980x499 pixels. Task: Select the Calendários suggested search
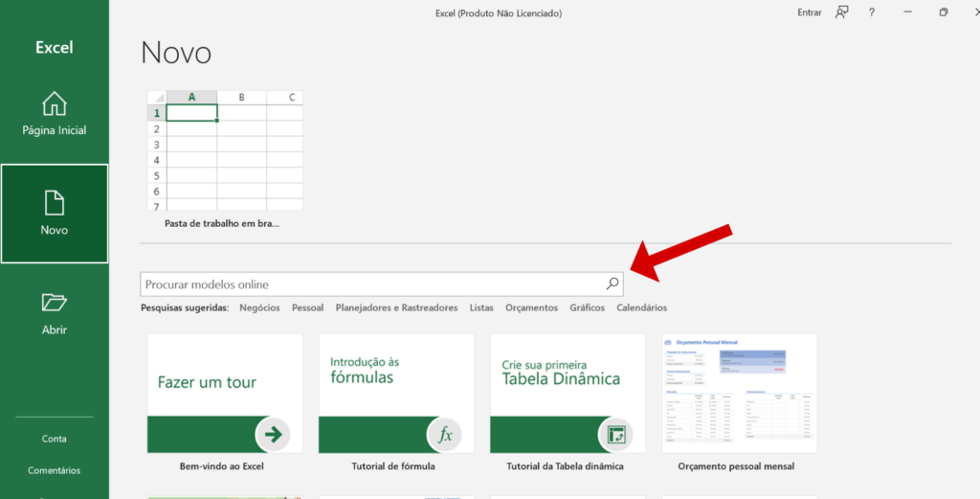[642, 307]
